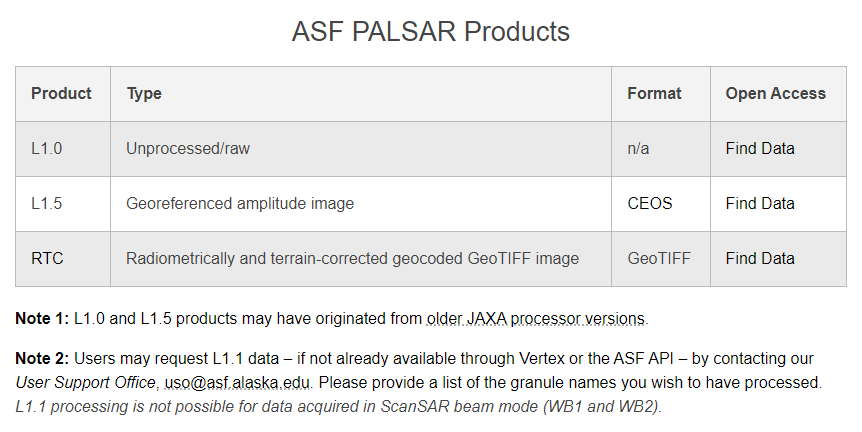Open Find Data link for L1.0 product
The width and height of the screenshot is (862, 432).
pyautogui.click(x=760, y=148)
